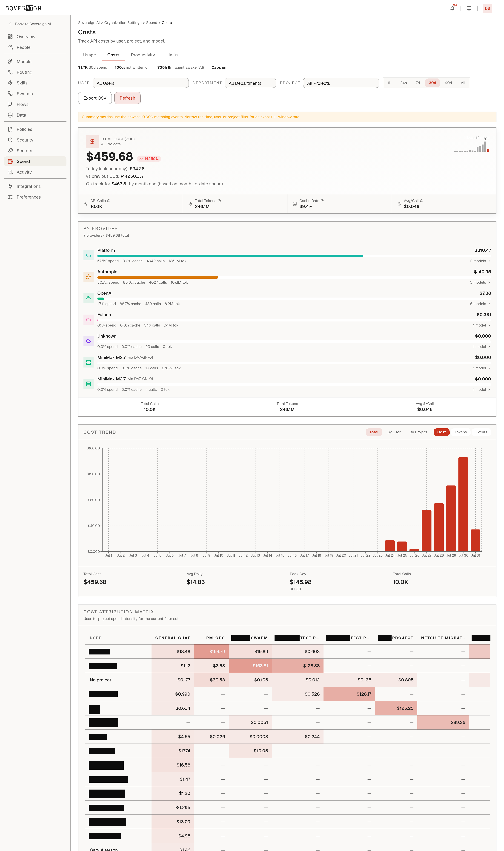Show Cost metric in trend chart
504x851 pixels.
point(441,432)
